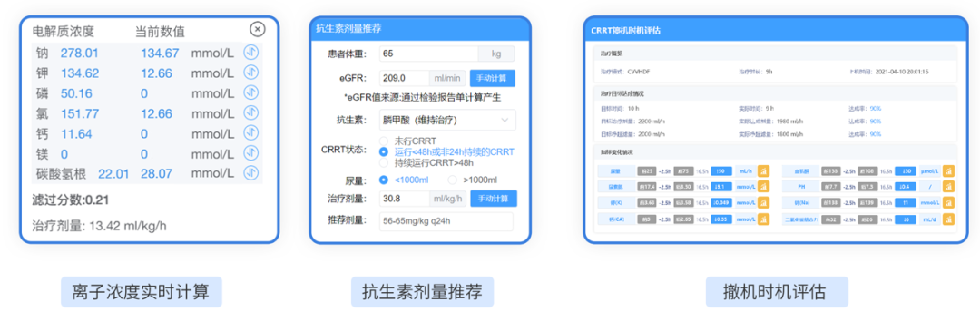The width and height of the screenshot is (980, 331).
Task: Open the chart icon for the 钙(CA) indicator
Action: pyautogui.click(x=764, y=219)
